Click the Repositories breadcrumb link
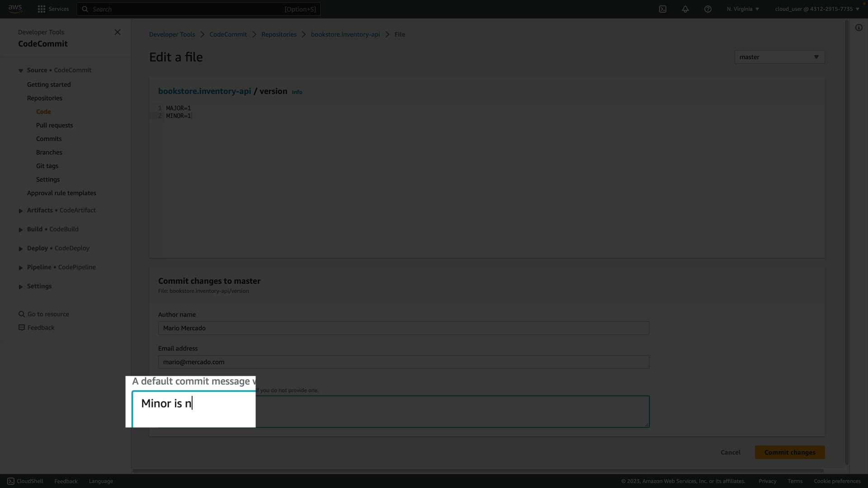This screenshot has width=868, height=488. coord(278,34)
